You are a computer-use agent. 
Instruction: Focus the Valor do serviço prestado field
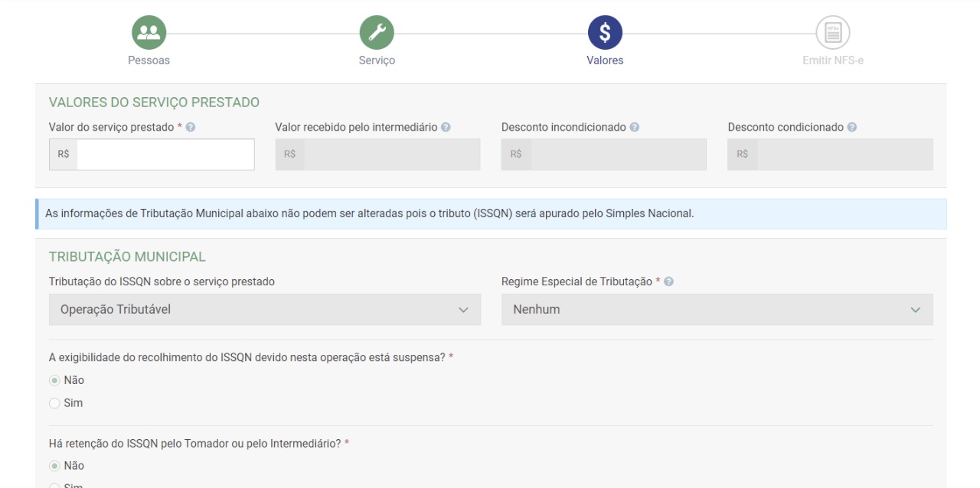[165, 155]
